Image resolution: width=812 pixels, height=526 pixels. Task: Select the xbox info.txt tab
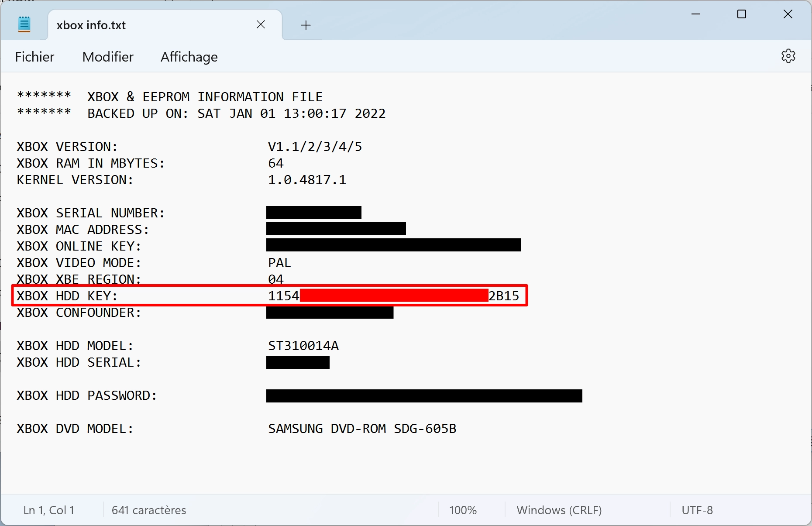[x=165, y=25]
